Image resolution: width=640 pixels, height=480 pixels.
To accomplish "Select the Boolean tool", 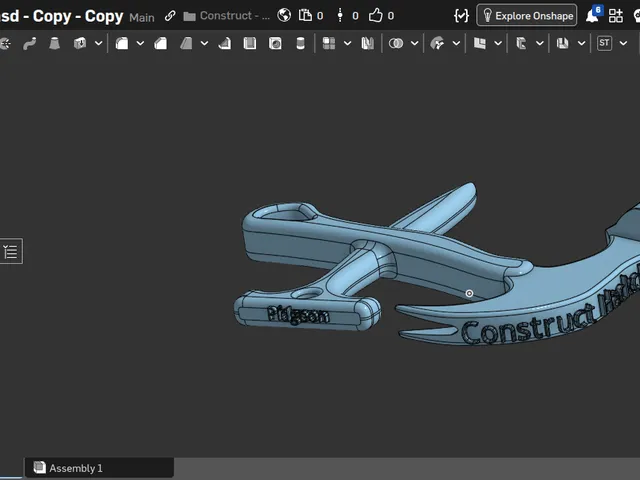I will pyautogui.click(x=396, y=43).
